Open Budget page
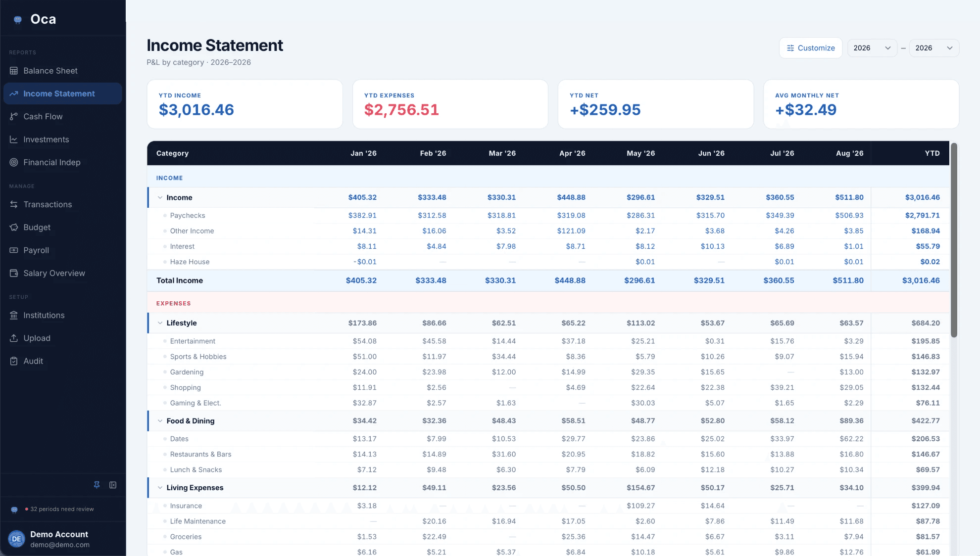The height and width of the screenshot is (556, 980). click(63, 227)
